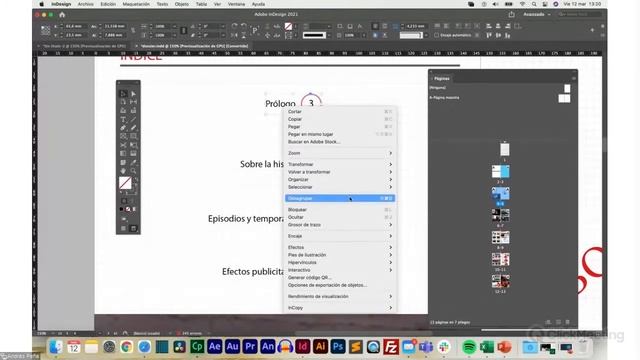Toggle constrain proportions link for width and height
The width and height of the screenshot is (640, 360).
pos(133,31)
